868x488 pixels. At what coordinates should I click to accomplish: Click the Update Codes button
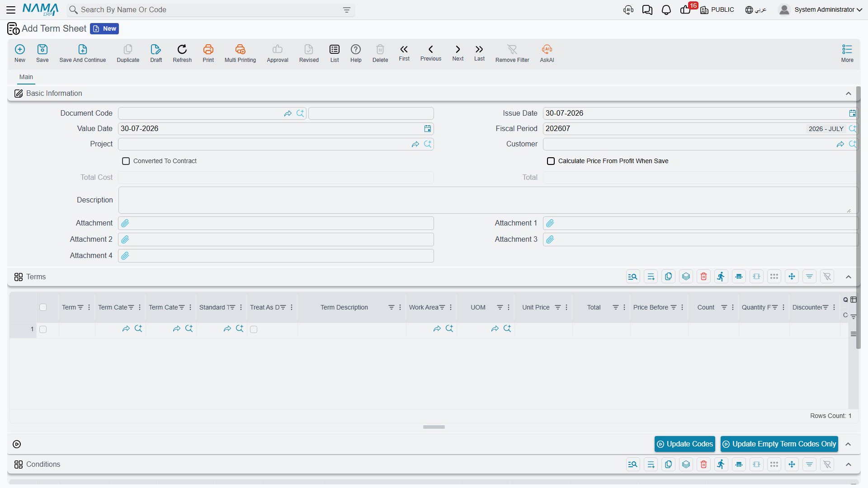(685, 444)
